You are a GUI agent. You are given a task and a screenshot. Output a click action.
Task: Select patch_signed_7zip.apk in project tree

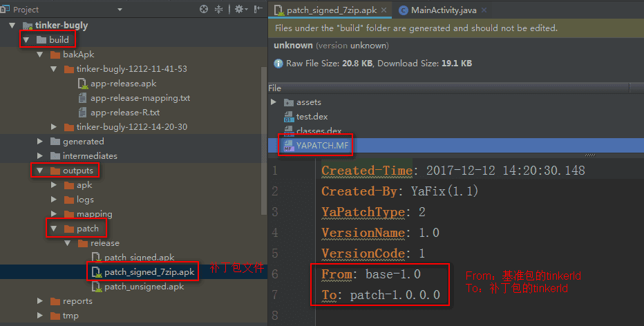[x=149, y=272]
